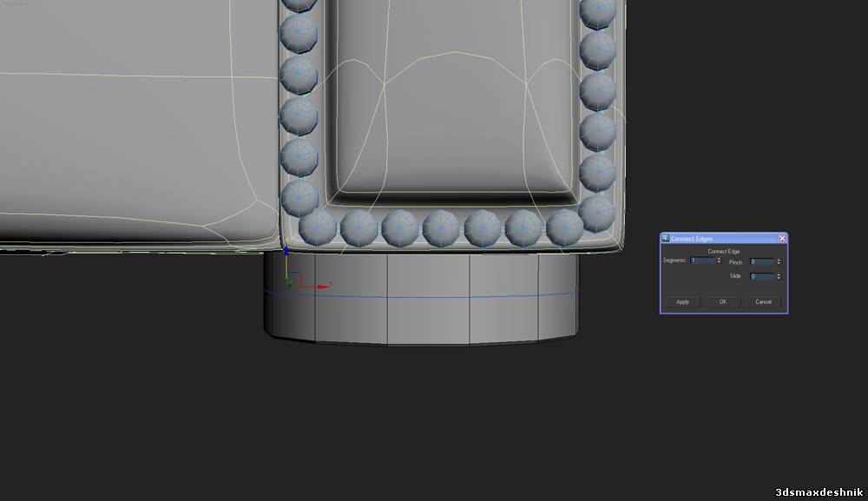Click the Slide spinner arrows
Image resolution: width=868 pixels, height=501 pixels.
click(x=779, y=276)
